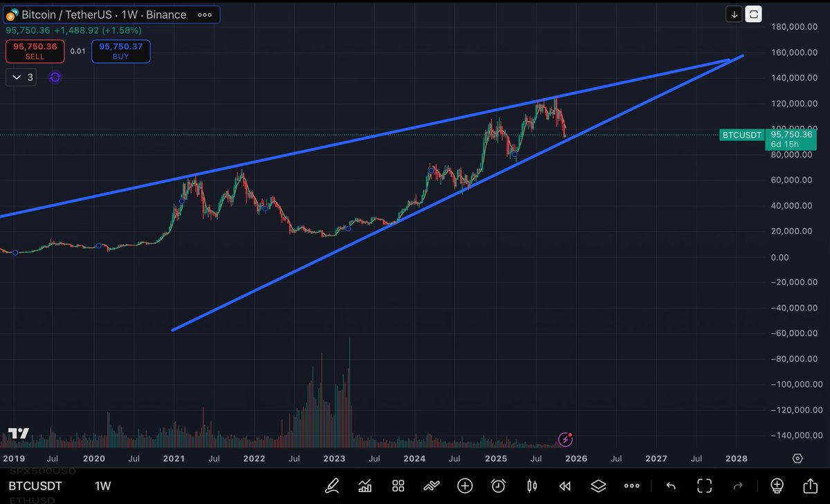Select ETHUSD in the watchlist
The image size is (830, 504).
[x=31, y=498]
